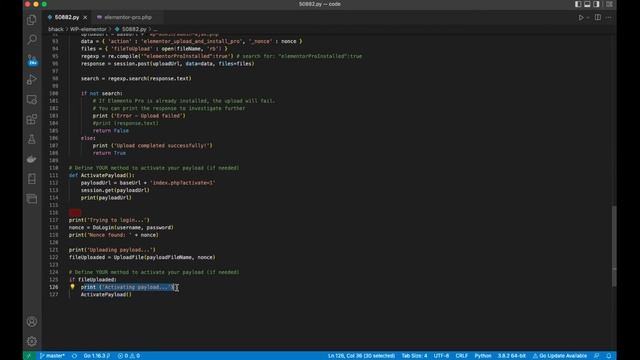
Task: Open the Testing flask view
Action: click(31, 139)
